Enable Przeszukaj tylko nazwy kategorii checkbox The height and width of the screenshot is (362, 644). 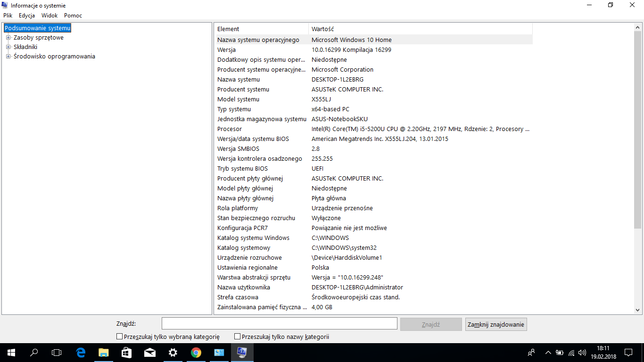pos(237,337)
